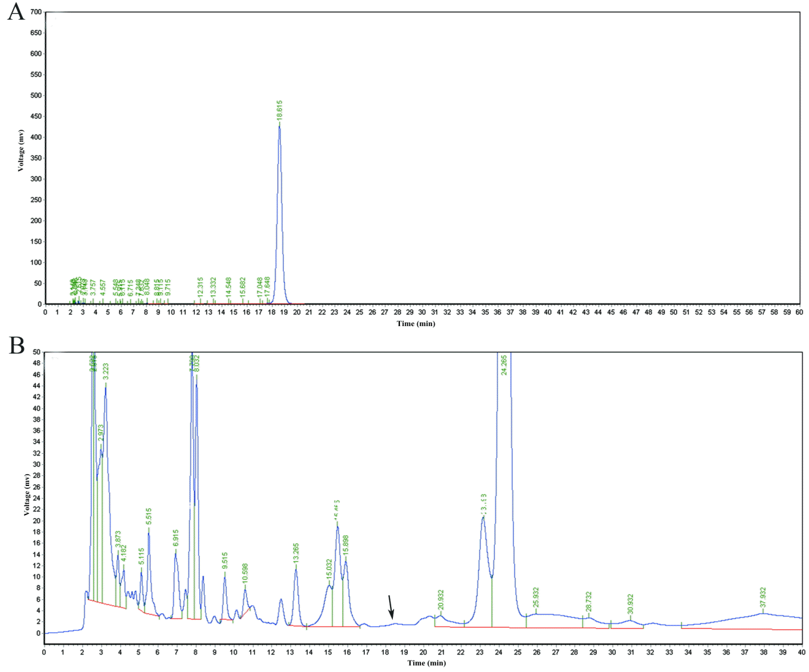Viewport: 809px width, 672px height.
Task: Select the 30.932 peak label
Action: point(631,604)
